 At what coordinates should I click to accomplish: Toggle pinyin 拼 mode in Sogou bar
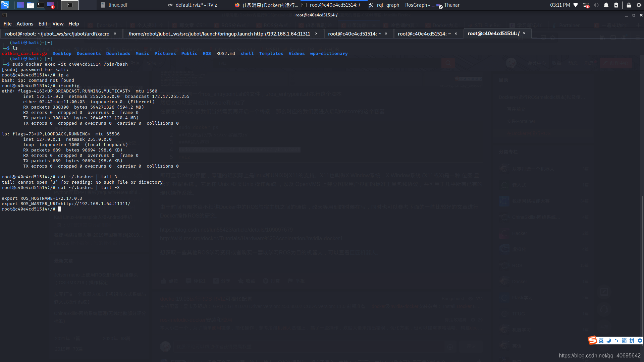coord(632,341)
